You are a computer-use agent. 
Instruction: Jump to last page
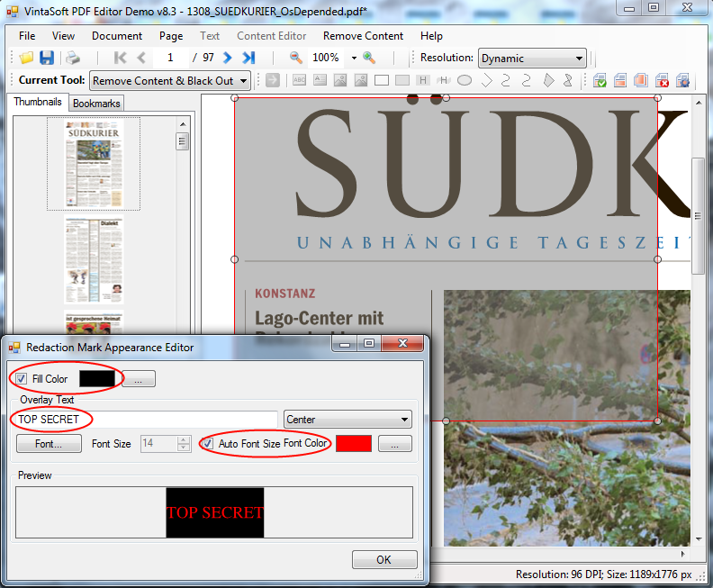(x=248, y=58)
